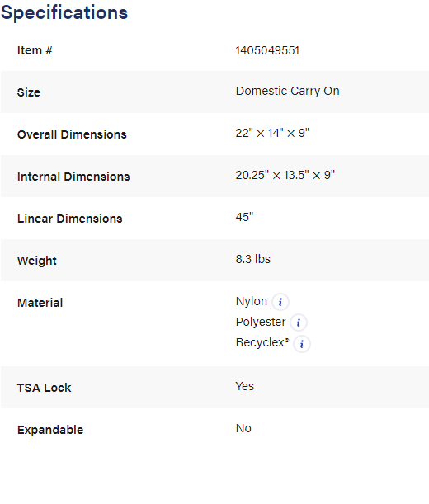
Task: Click the Linear Dimensions label
Action: click(70, 219)
